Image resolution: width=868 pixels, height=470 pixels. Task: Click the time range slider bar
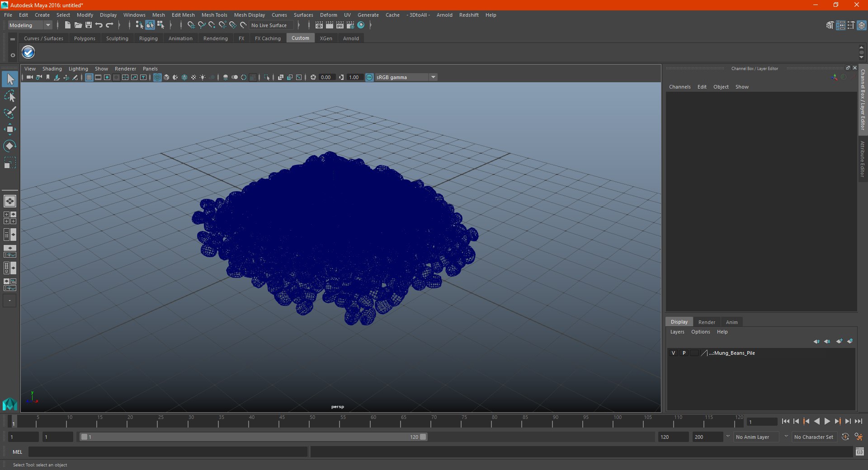(253, 437)
